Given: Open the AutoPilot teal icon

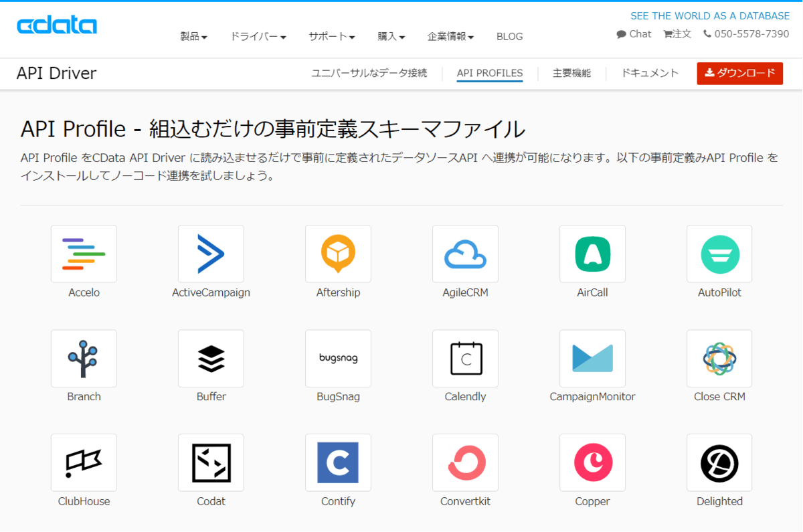Looking at the screenshot, I should click(719, 254).
